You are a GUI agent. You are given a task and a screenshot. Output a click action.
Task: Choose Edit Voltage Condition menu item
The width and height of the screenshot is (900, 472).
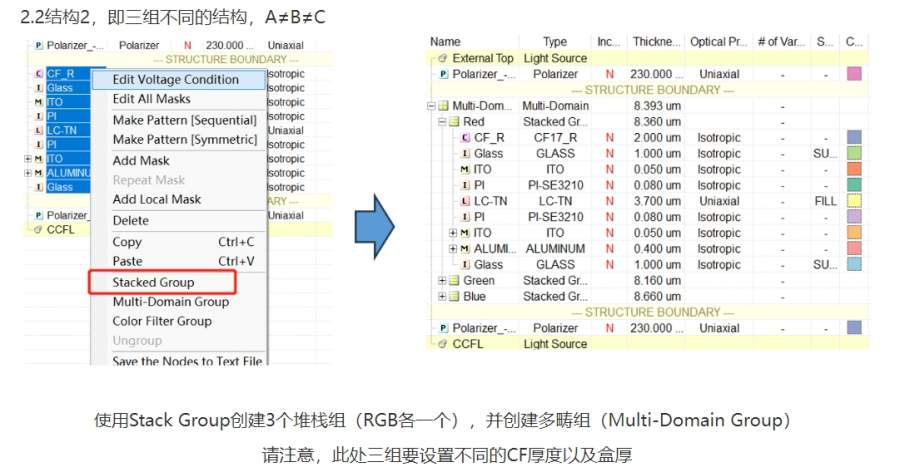178,79
